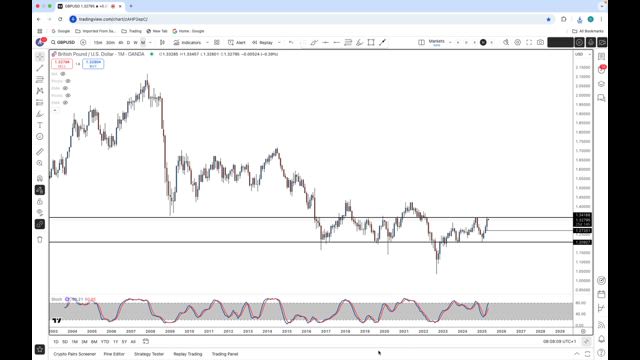Viewport: 640px width, 360px height.
Task: Collapse the indicator legend arrow
Action: tap(55, 110)
